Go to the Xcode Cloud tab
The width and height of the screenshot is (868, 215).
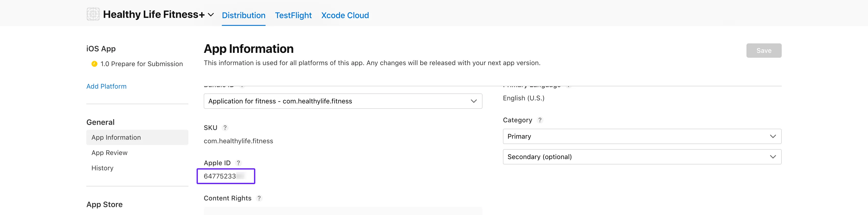click(x=345, y=16)
